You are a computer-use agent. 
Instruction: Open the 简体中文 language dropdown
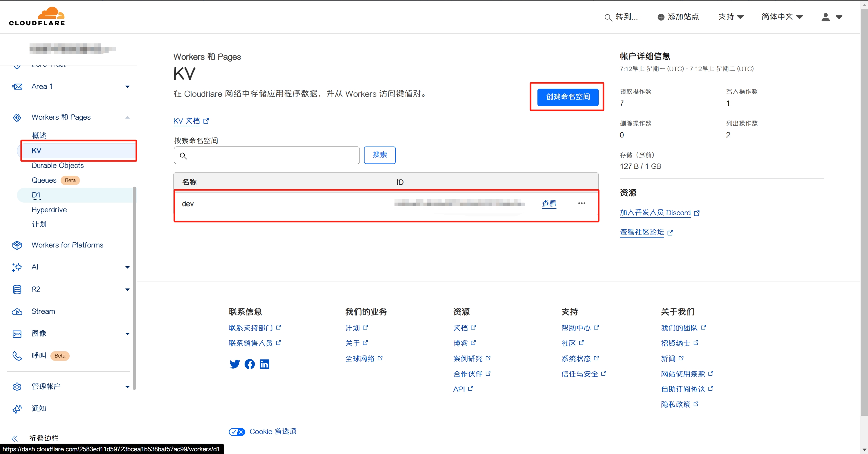pos(782,17)
